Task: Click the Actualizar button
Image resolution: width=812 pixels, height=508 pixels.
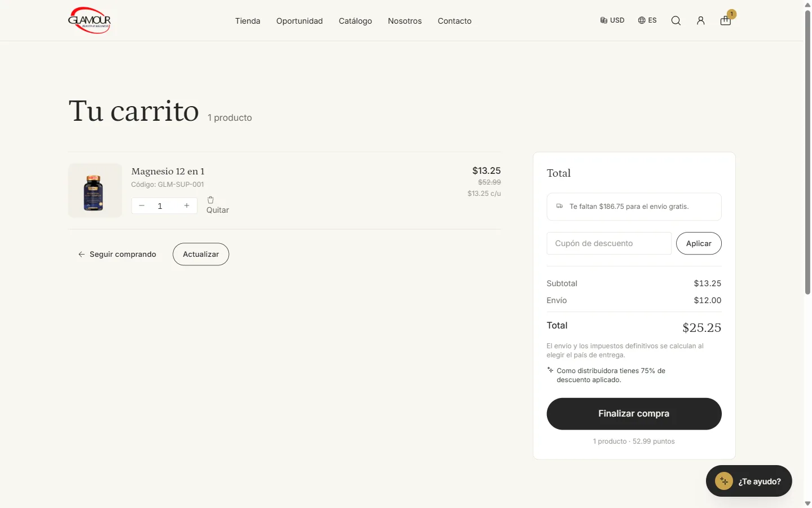Action: pyautogui.click(x=201, y=254)
